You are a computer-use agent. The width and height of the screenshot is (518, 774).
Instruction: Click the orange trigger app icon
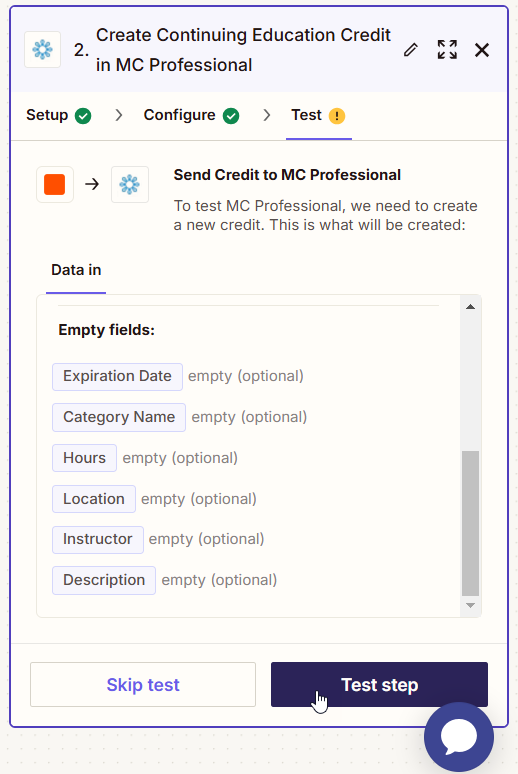click(55, 185)
